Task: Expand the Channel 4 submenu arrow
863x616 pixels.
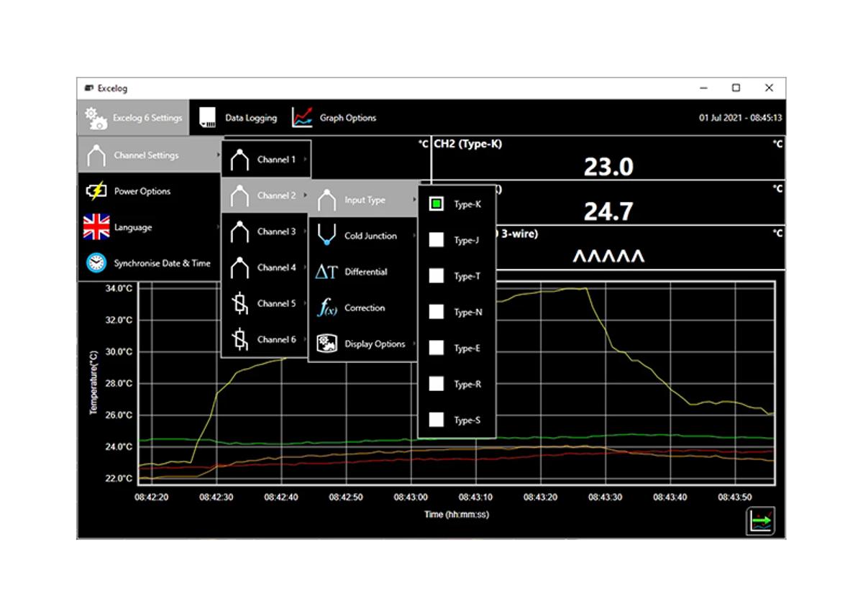Action: 305,267
